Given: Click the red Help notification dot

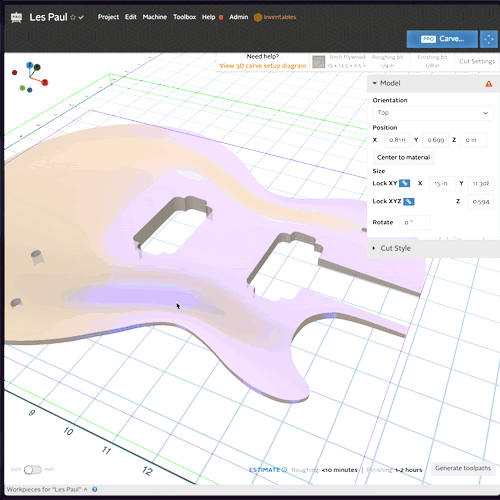Looking at the screenshot, I should click(221, 17).
